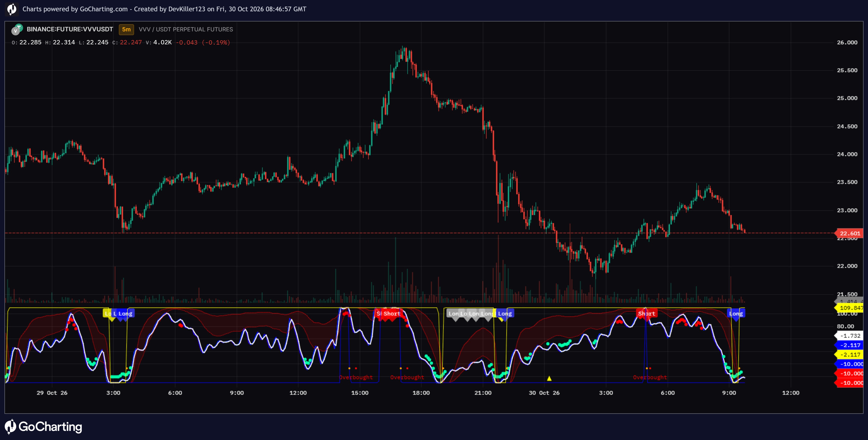The height and width of the screenshot is (440, 868).
Task: Click the high price value 22.314
Action: click(x=64, y=42)
